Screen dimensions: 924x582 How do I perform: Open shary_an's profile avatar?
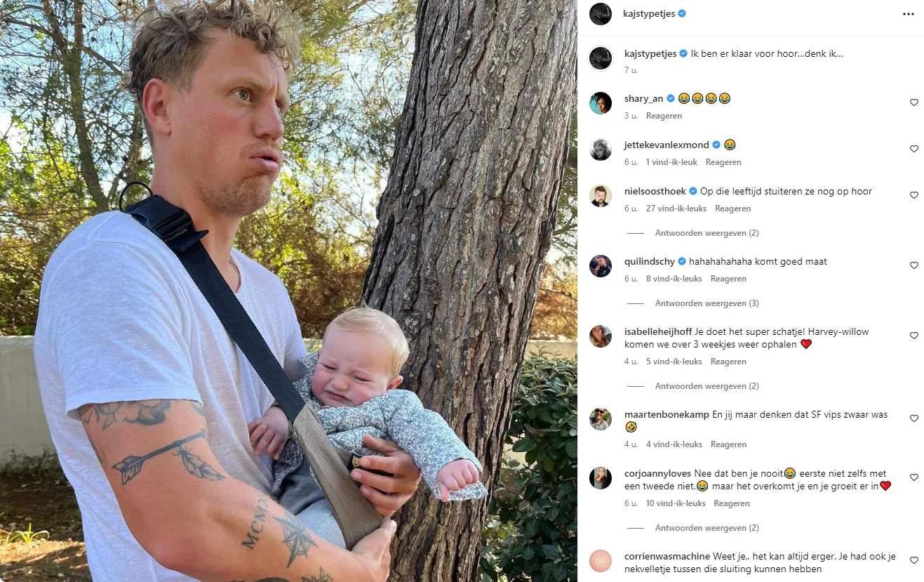(601, 103)
